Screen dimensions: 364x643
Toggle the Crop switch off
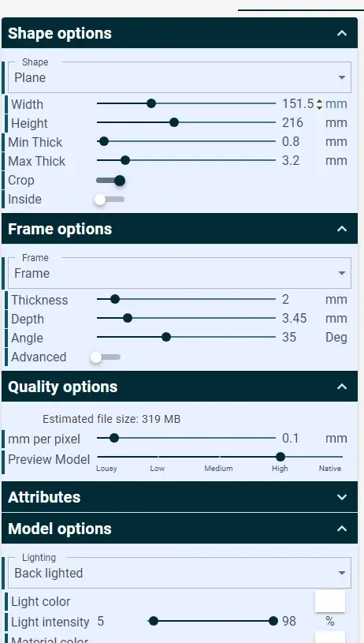tap(110, 181)
